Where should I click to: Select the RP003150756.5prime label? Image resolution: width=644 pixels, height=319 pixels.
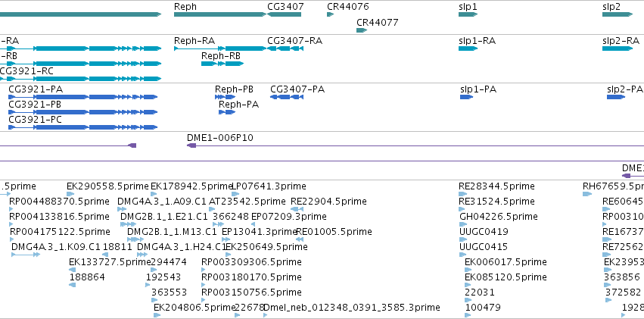251,293
